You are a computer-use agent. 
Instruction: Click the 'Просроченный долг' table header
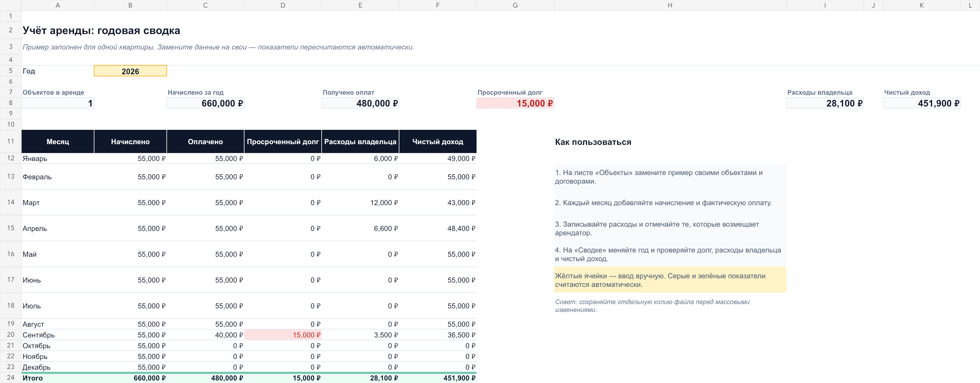(x=283, y=142)
